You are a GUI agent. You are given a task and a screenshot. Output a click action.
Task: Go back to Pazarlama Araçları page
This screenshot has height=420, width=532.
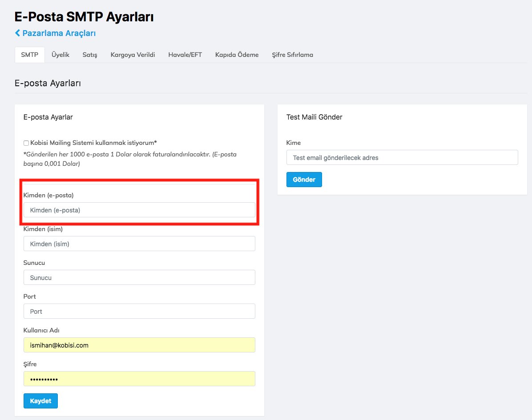[59, 33]
